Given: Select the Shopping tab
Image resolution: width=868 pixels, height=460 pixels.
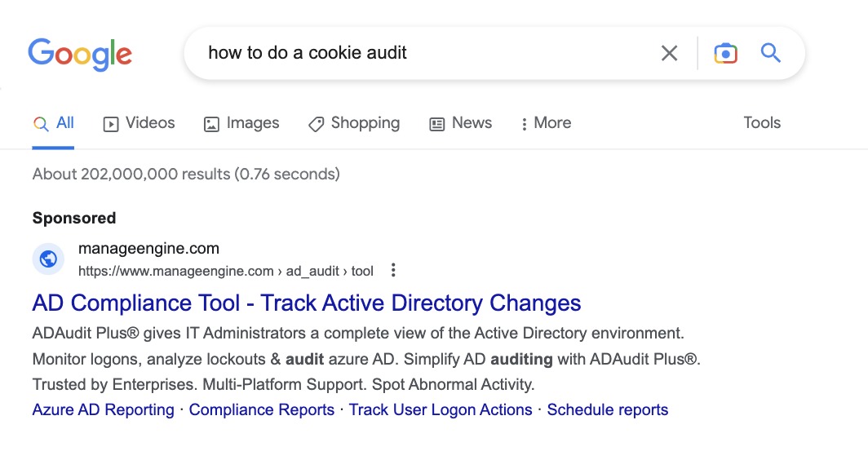Looking at the screenshot, I should point(354,123).
